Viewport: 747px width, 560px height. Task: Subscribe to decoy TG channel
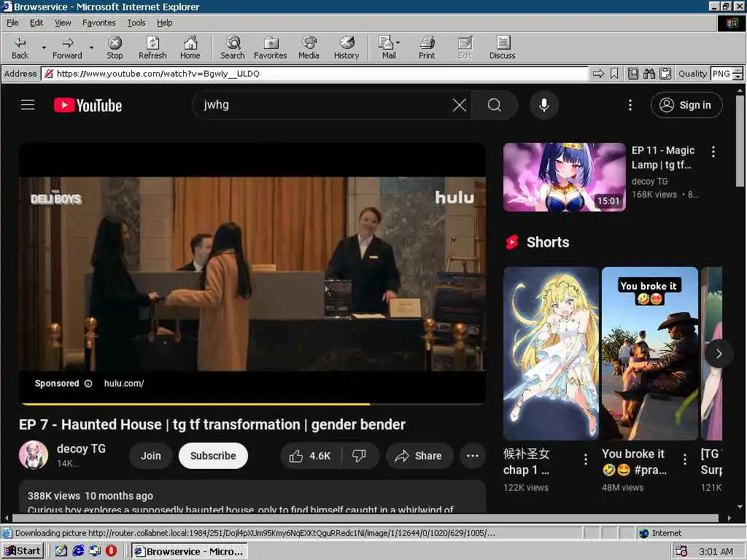pos(213,456)
